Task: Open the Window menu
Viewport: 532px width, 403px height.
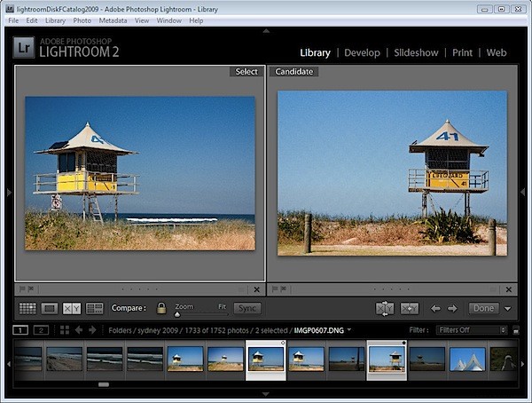Action: [x=169, y=20]
